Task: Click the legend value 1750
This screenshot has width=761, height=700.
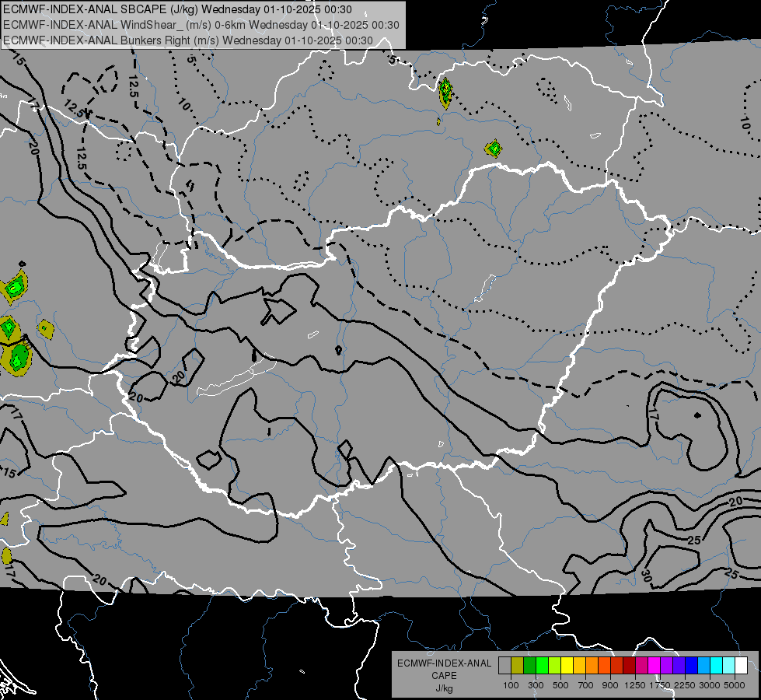Action: (660, 685)
